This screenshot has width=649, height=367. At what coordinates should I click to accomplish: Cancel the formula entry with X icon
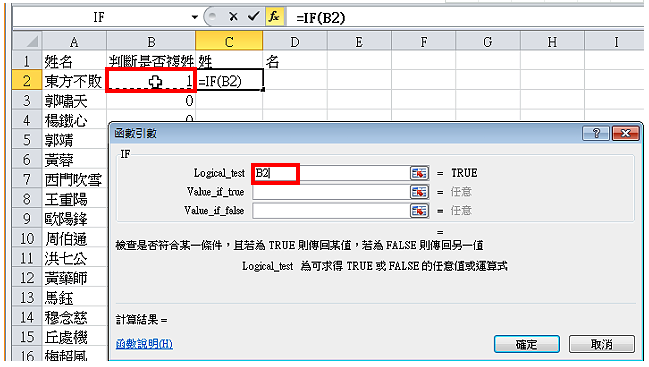click(x=233, y=17)
